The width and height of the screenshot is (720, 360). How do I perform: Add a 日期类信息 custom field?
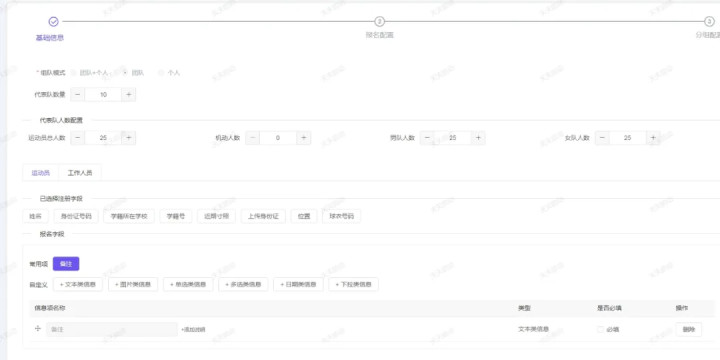(x=298, y=284)
